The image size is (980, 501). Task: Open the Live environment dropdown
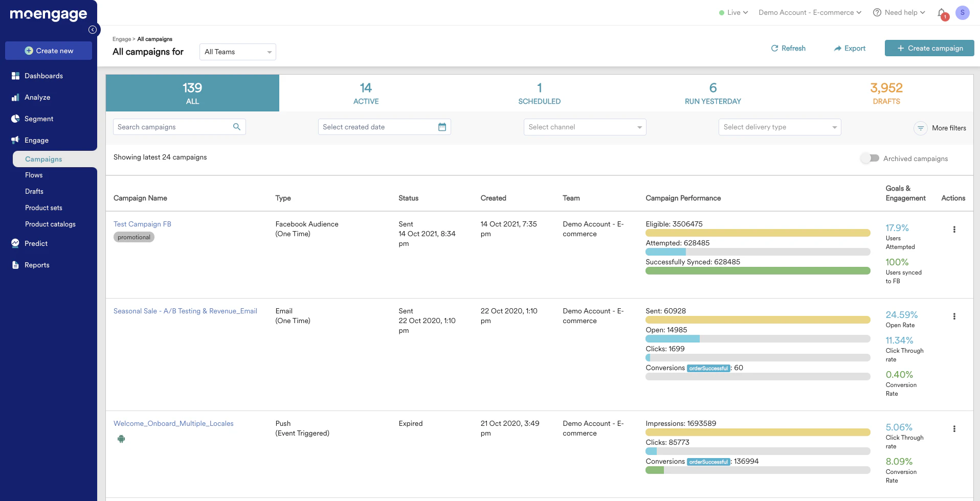click(x=733, y=12)
